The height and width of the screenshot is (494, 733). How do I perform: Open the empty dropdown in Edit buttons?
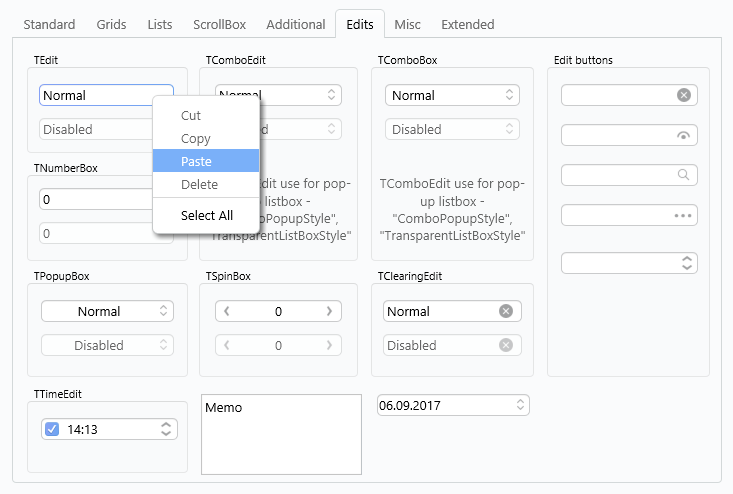(686, 263)
